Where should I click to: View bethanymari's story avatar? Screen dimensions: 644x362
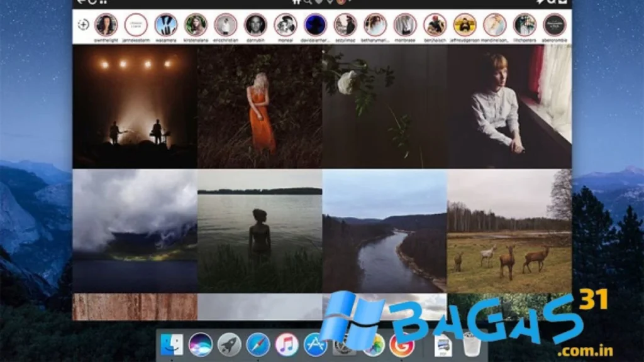point(375,25)
